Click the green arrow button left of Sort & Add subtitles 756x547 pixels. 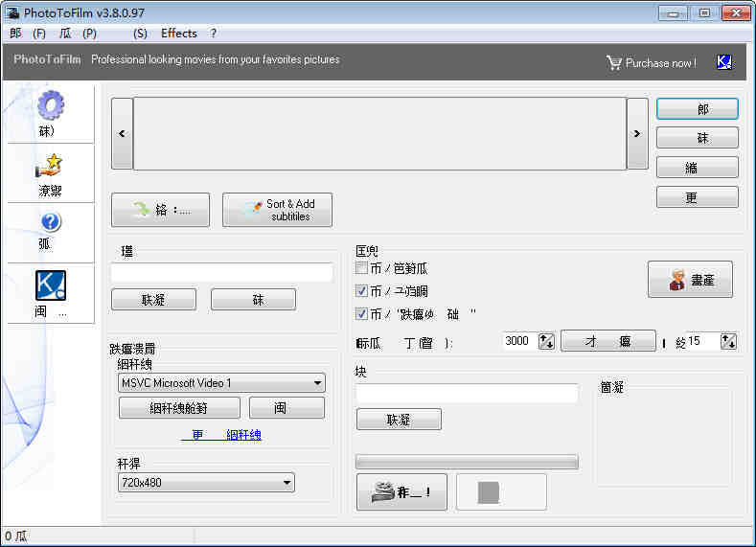[x=161, y=210]
